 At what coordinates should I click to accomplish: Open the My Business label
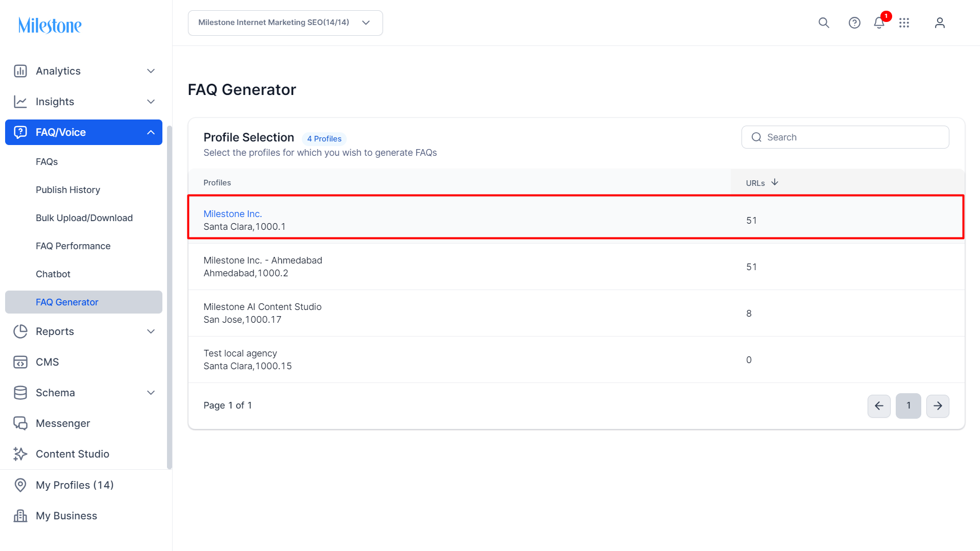pyautogui.click(x=66, y=516)
